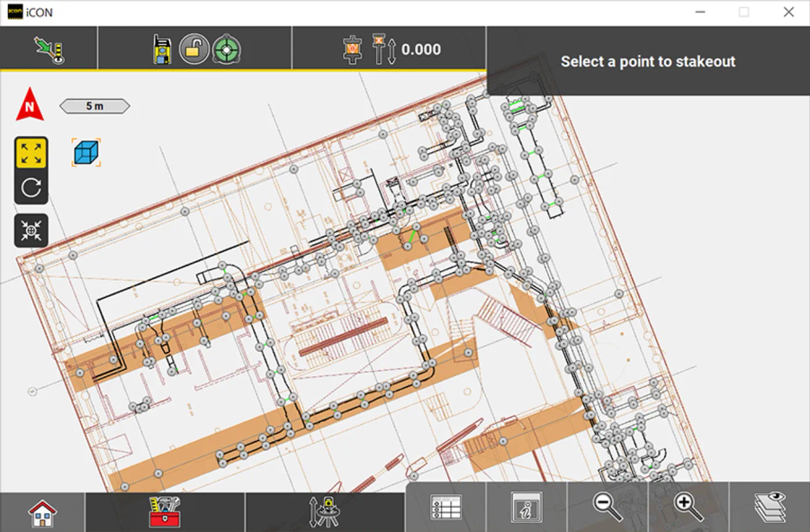Click the 'Select a point to stakeout' banner
The image size is (810, 532).
(x=648, y=61)
